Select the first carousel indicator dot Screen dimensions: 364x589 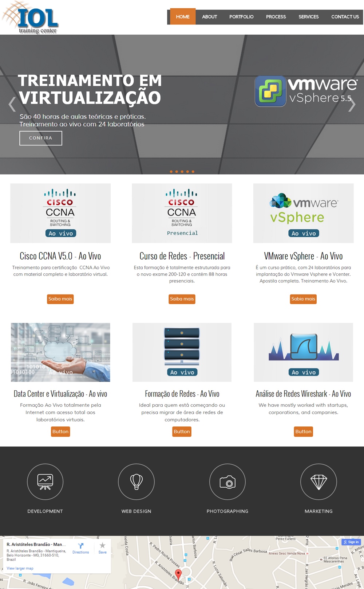pyautogui.click(x=171, y=172)
